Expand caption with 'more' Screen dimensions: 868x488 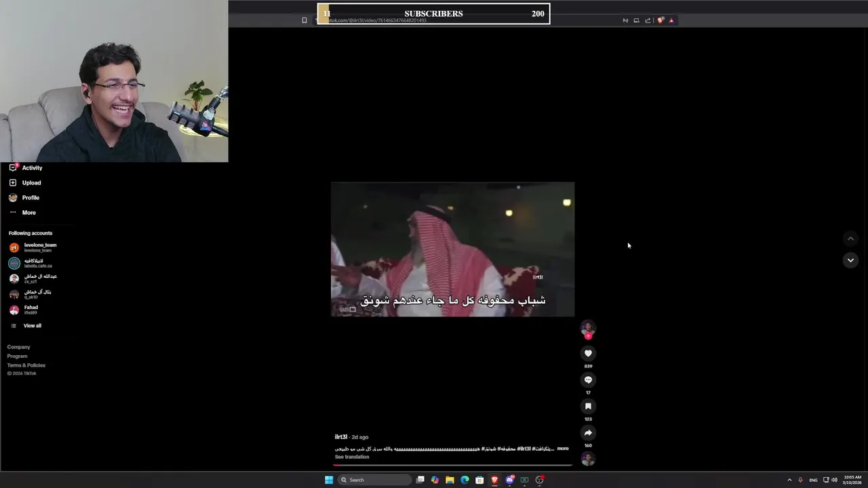click(563, 449)
